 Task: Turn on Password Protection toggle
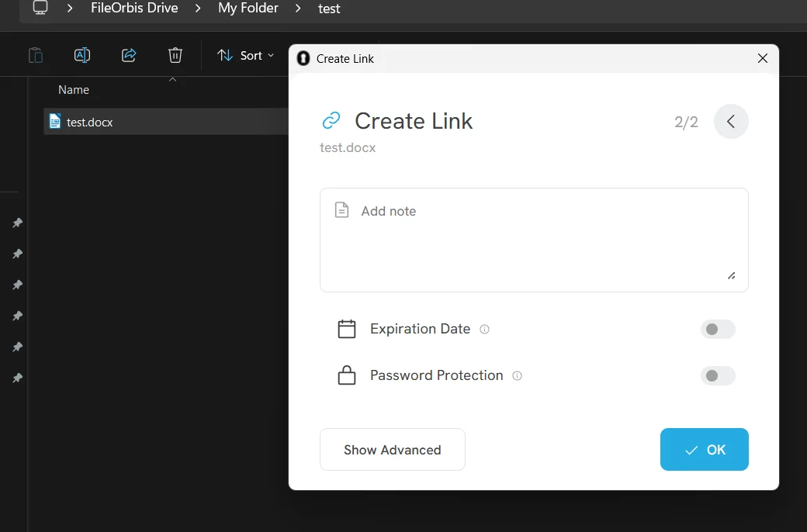click(717, 376)
